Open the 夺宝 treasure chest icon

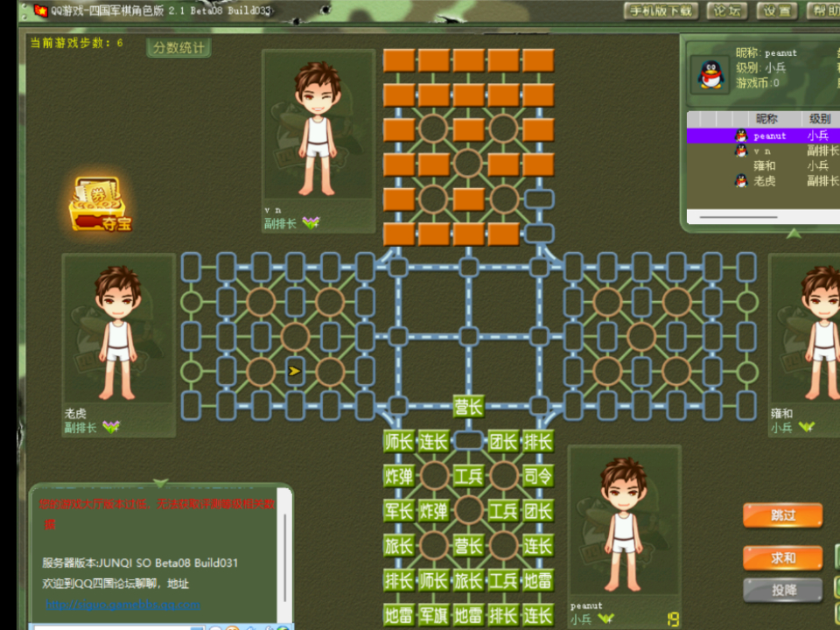pyautogui.click(x=100, y=205)
